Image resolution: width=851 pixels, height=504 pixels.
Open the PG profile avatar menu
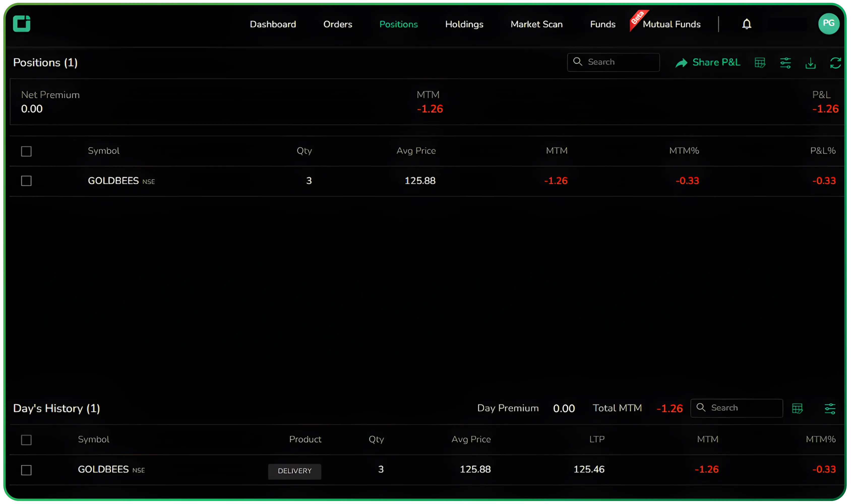(829, 23)
